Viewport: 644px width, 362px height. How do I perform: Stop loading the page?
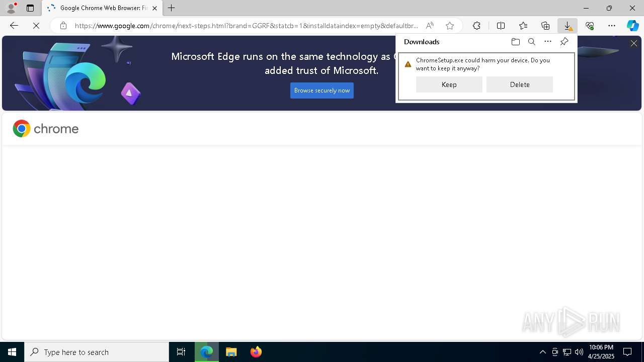(36, 26)
